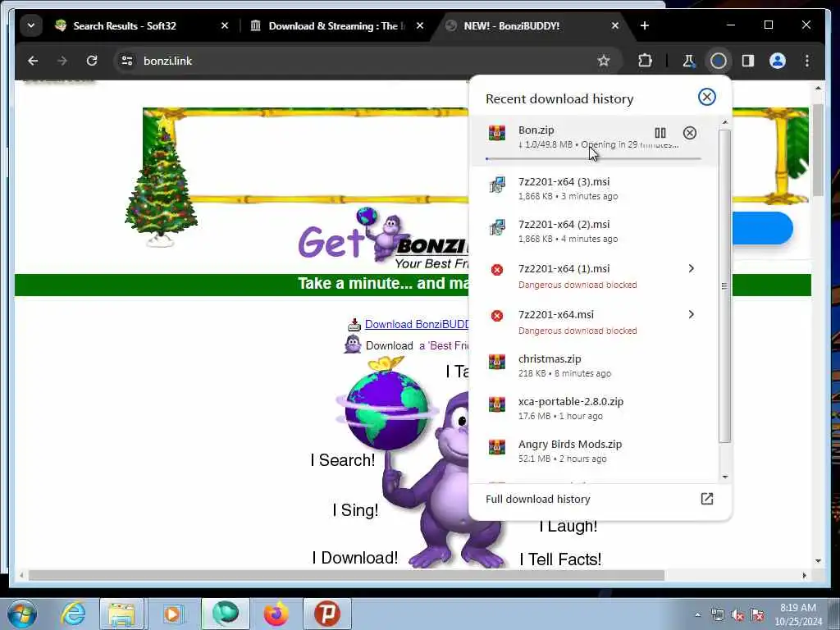Open 7z2201-x64 (2).msi download entry
Screen dimensions: 840x630
click(594, 231)
